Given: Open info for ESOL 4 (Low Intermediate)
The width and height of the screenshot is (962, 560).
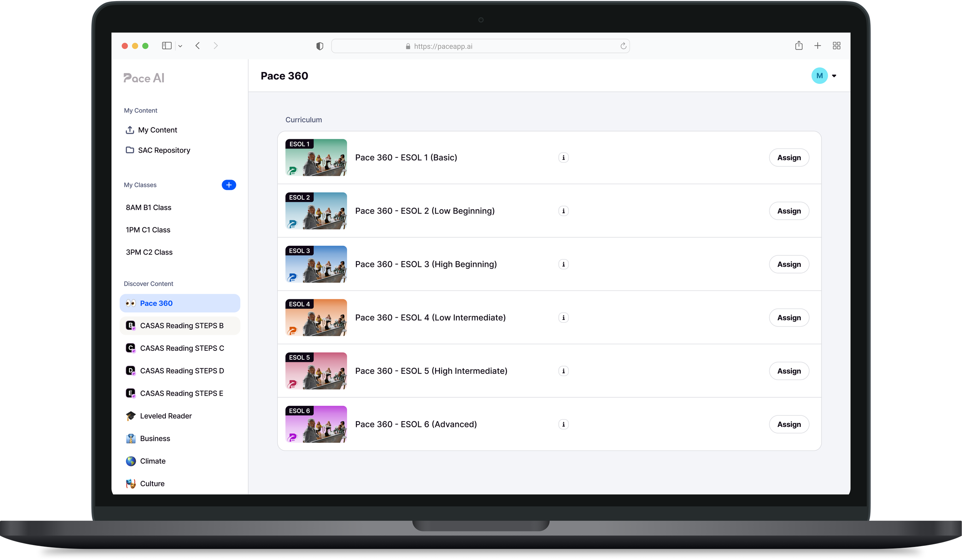Looking at the screenshot, I should pos(563,318).
